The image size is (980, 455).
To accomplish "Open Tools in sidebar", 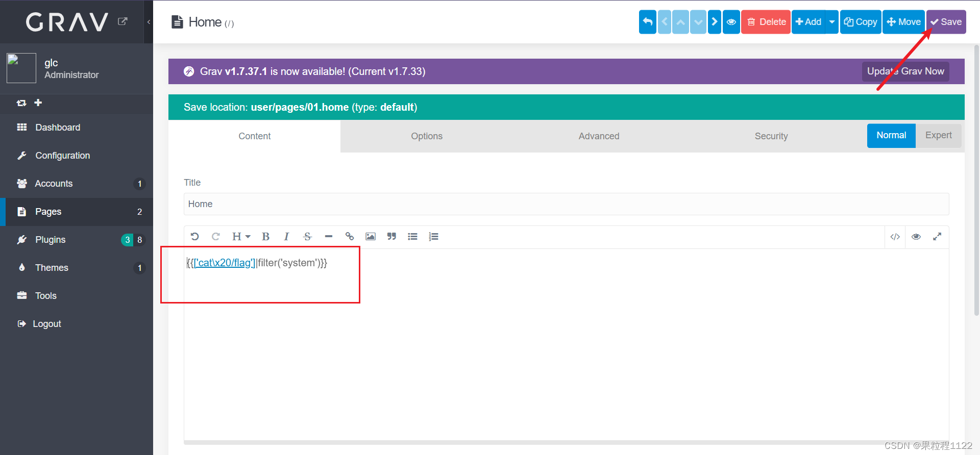I will tap(77, 296).
